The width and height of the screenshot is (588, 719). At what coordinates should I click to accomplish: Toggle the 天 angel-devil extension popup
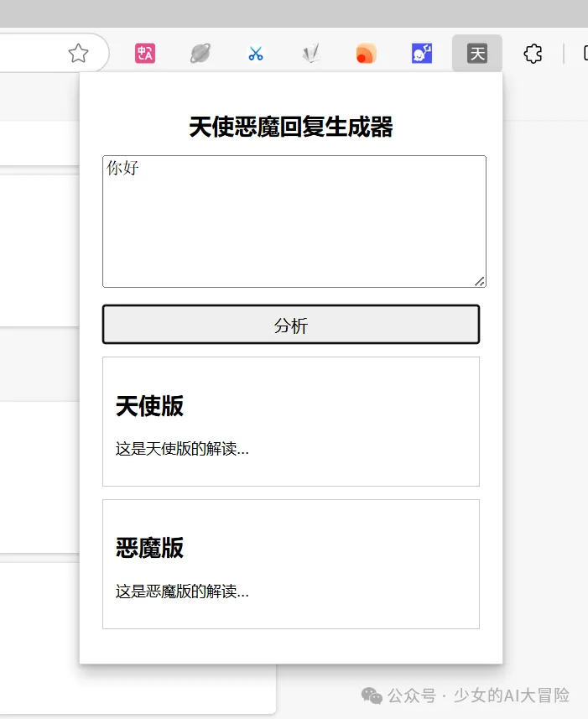tap(477, 53)
